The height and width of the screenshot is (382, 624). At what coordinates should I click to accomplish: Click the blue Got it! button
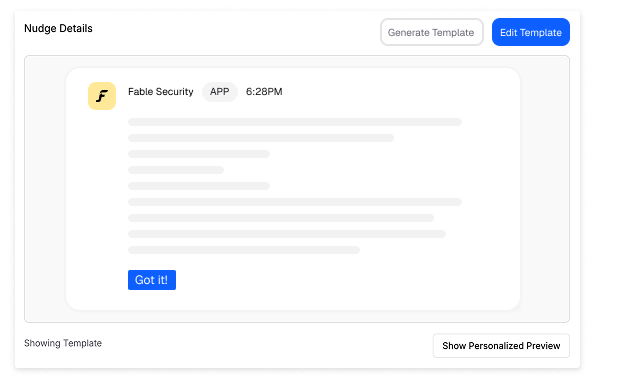152,280
